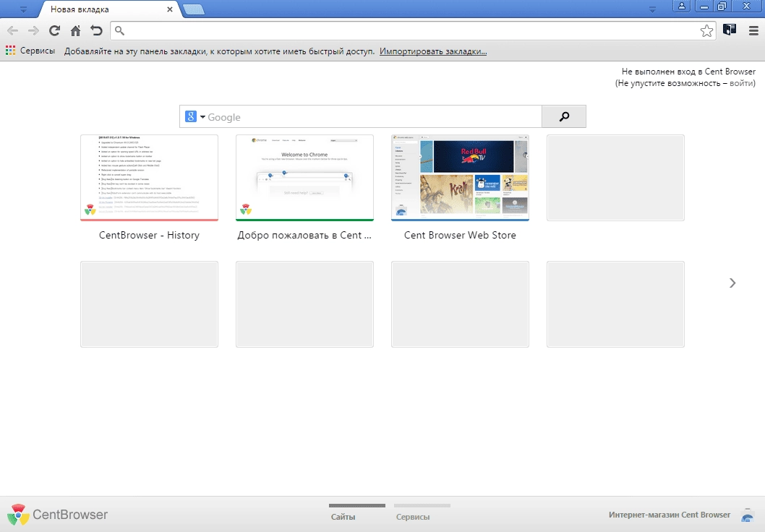Viewport: 765px width, 532px height.
Task: Click the user profile button in title bar
Action: coord(682,6)
